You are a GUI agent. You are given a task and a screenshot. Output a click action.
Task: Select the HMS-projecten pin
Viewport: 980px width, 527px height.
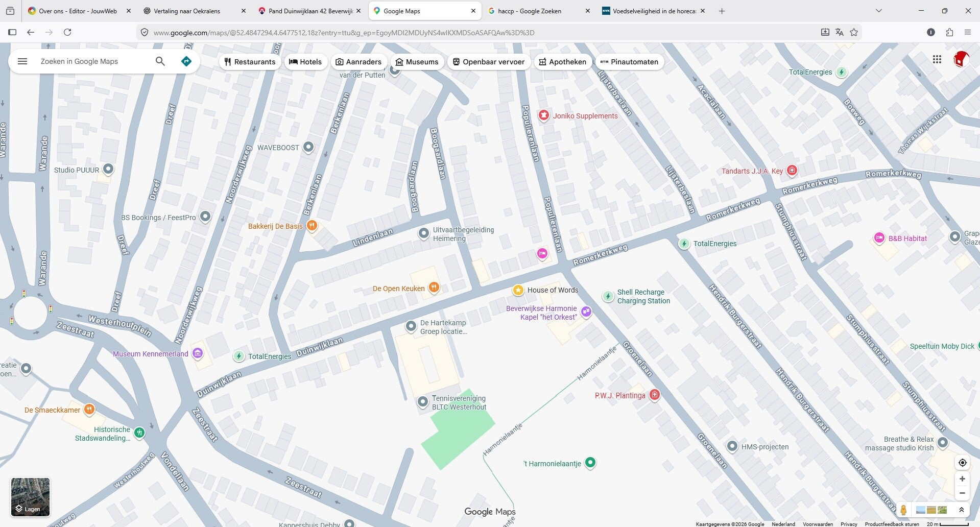pyautogui.click(x=732, y=446)
